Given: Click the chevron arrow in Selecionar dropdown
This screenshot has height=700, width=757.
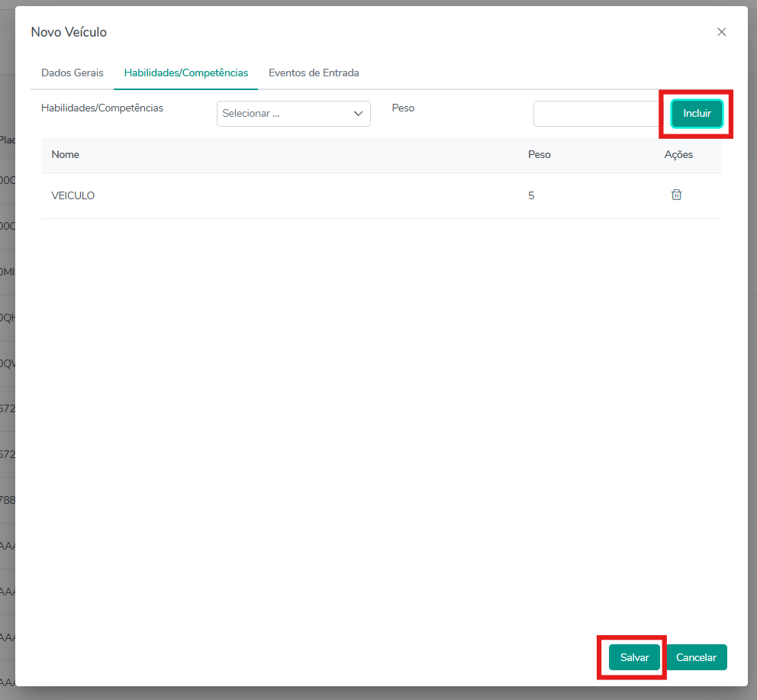Looking at the screenshot, I should tap(359, 114).
